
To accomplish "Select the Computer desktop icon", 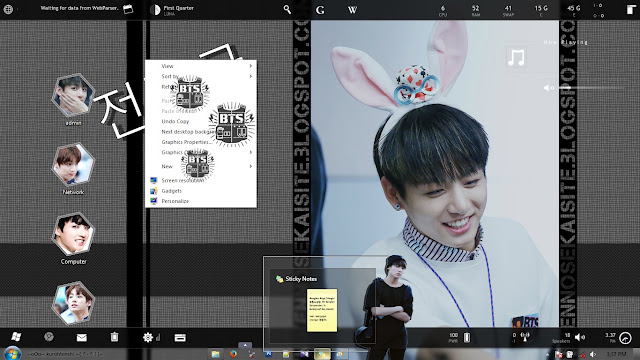I will (x=73, y=238).
